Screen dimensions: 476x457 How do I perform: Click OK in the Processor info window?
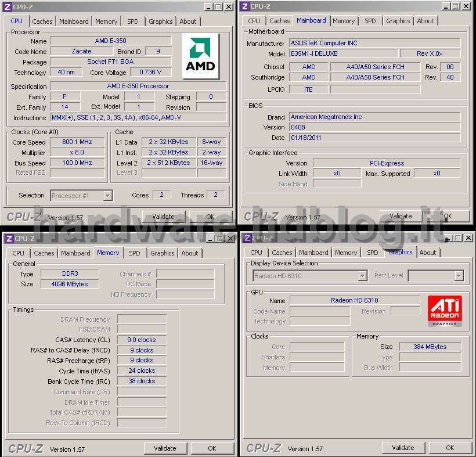[x=210, y=217]
